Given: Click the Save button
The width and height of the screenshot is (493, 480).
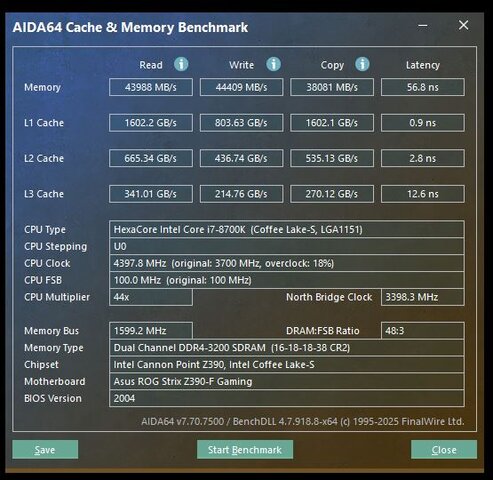Looking at the screenshot, I should point(45,450).
